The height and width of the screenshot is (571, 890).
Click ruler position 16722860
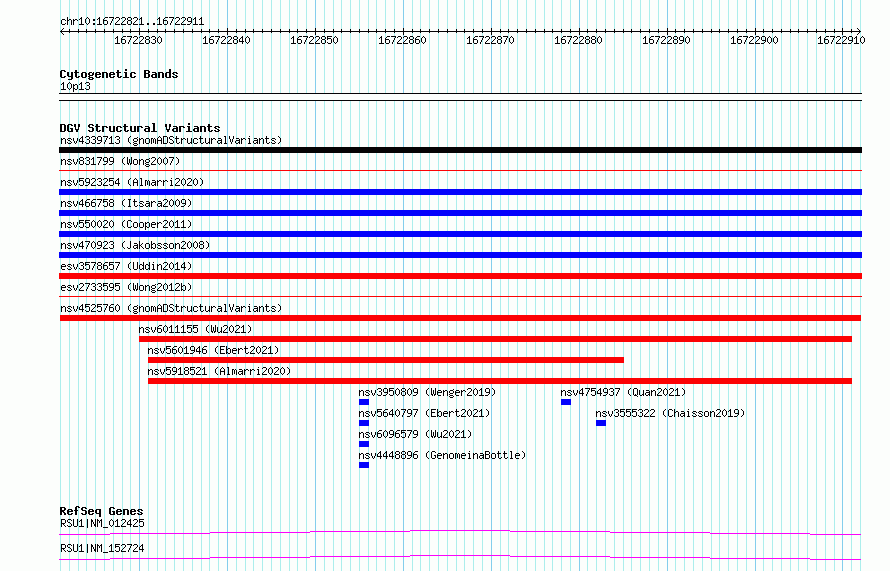point(402,40)
